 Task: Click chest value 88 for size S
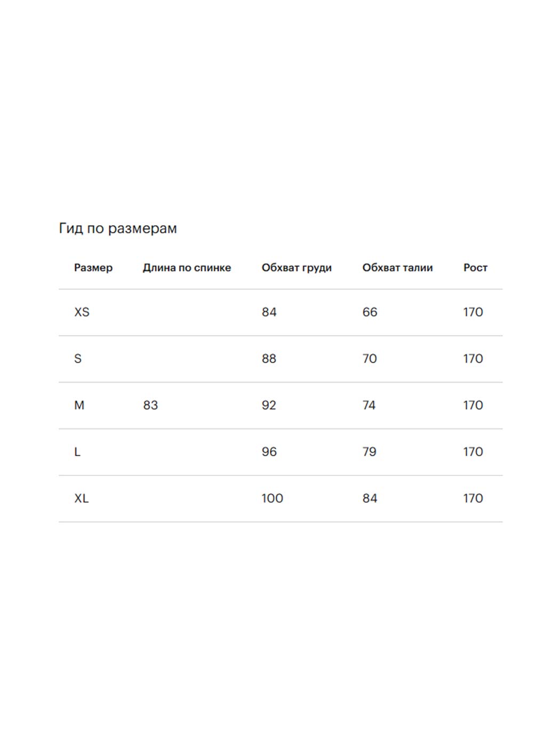(269, 359)
